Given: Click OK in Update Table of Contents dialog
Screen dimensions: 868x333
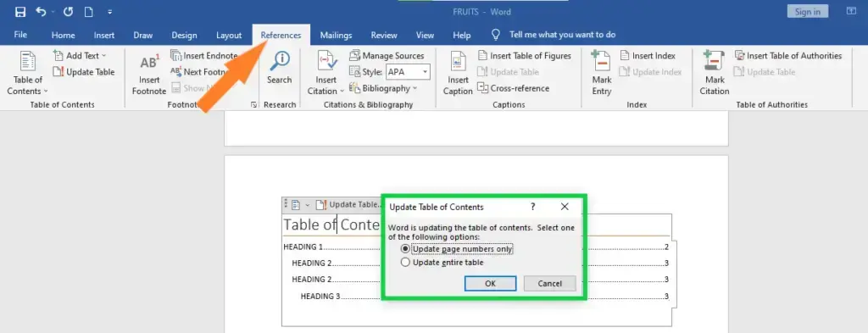Looking at the screenshot, I should click(x=490, y=283).
